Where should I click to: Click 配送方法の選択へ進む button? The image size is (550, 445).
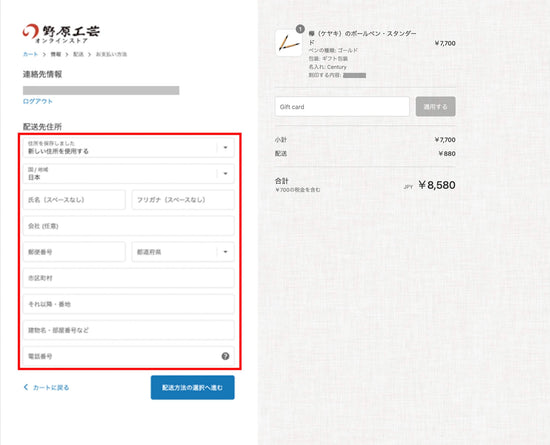pyautogui.click(x=193, y=387)
